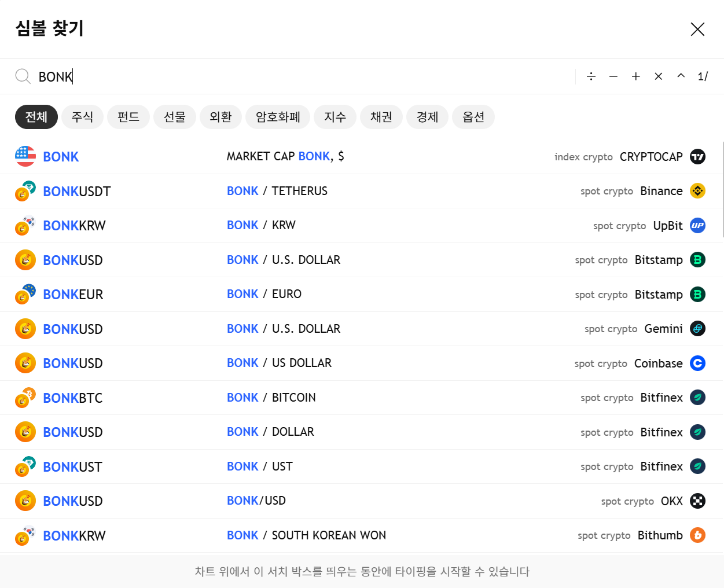Click the US flag icon for BONK market cap
This screenshot has height=588, width=724.
coord(25,156)
